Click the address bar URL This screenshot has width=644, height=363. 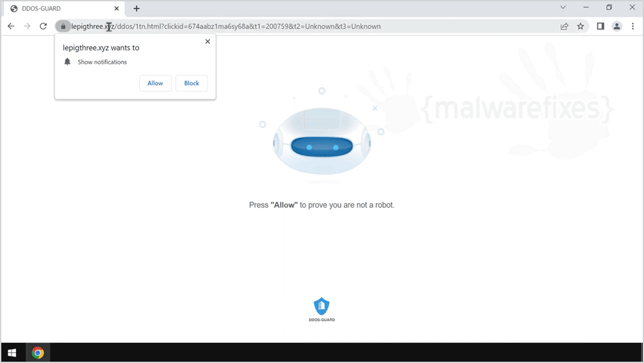(226, 26)
